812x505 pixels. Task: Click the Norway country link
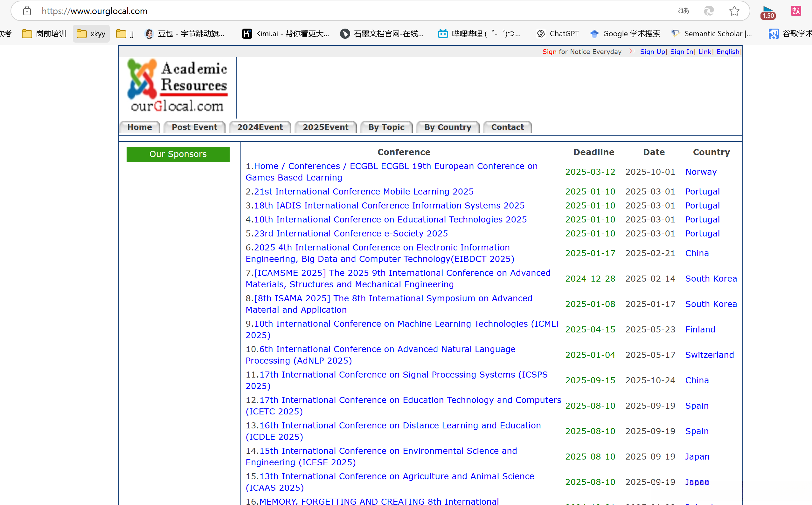pos(700,172)
